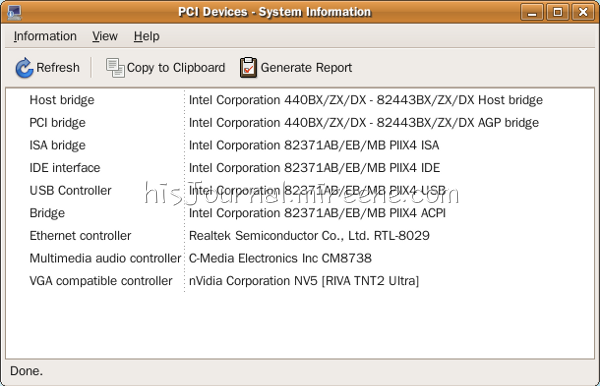This screenshot has height=386, width=600.
Task: Click the PIIX4 ACPI value
Action: pos(317,213)
